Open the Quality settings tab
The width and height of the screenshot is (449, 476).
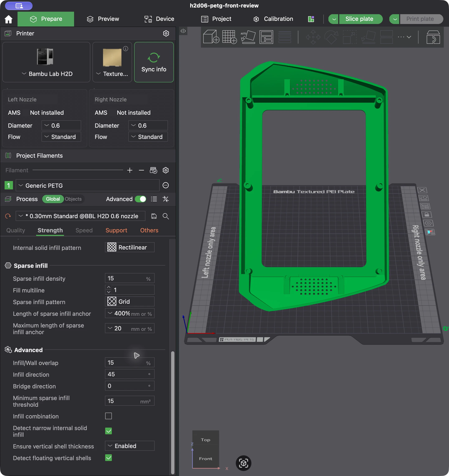(x=16, y=230)
